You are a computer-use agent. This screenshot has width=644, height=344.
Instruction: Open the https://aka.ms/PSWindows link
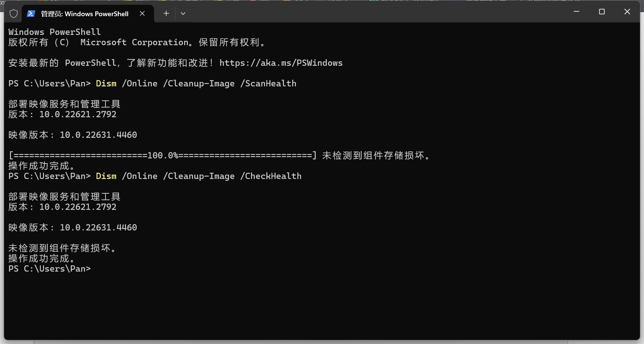tap(281, 63)
